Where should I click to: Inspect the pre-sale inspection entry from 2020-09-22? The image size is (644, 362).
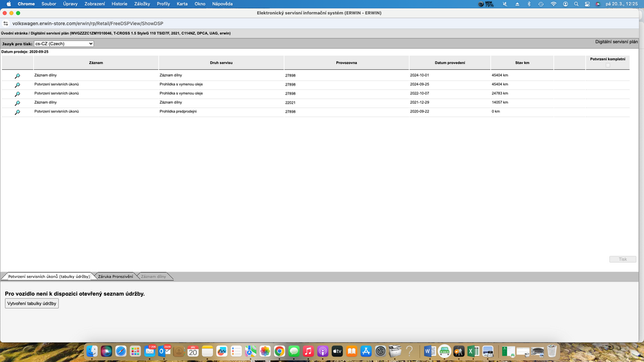(18, 112)
